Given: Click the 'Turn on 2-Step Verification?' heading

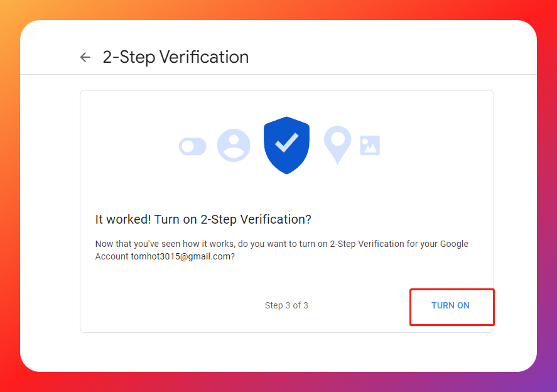Looking at the screenshot, I should click(233, 220).
